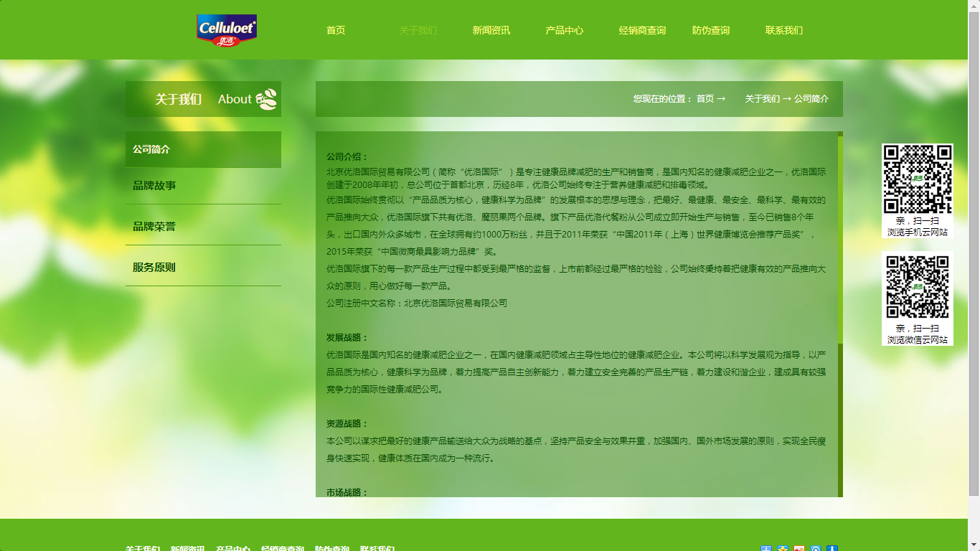Go to 新闻资讯 in the top navigation

pos(491,30)
